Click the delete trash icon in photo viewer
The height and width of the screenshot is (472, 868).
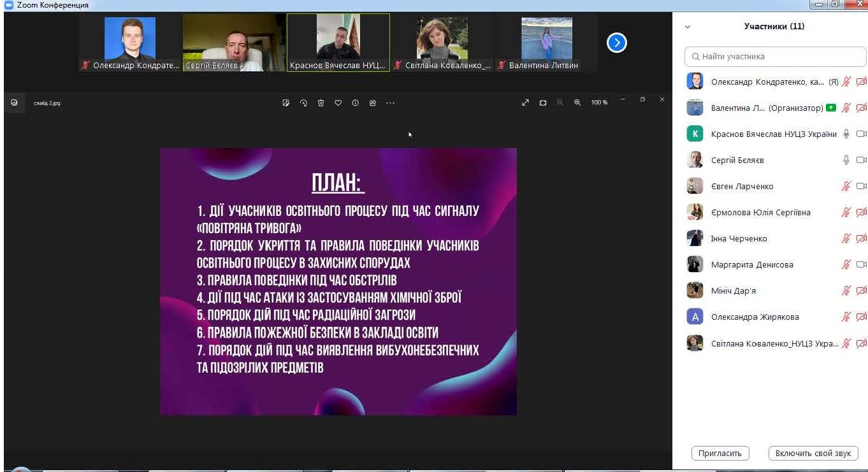(x=321, y=103)
